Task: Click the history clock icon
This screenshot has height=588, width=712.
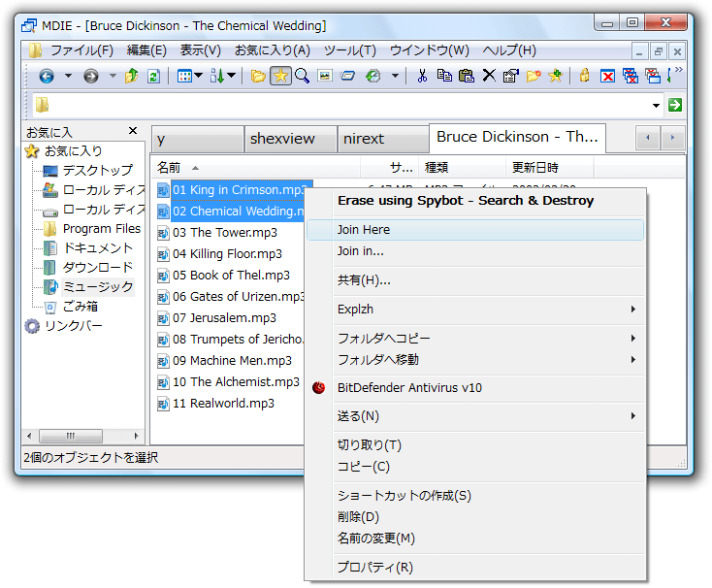Action: (x=372, y=76)
